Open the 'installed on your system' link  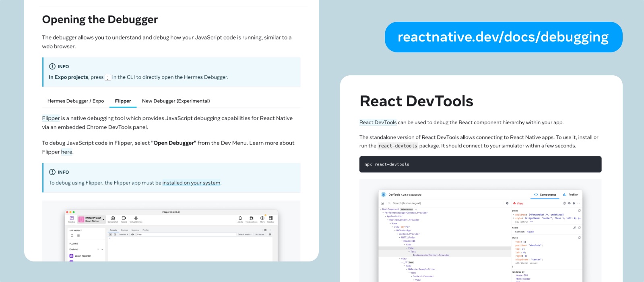pos(191,183)
